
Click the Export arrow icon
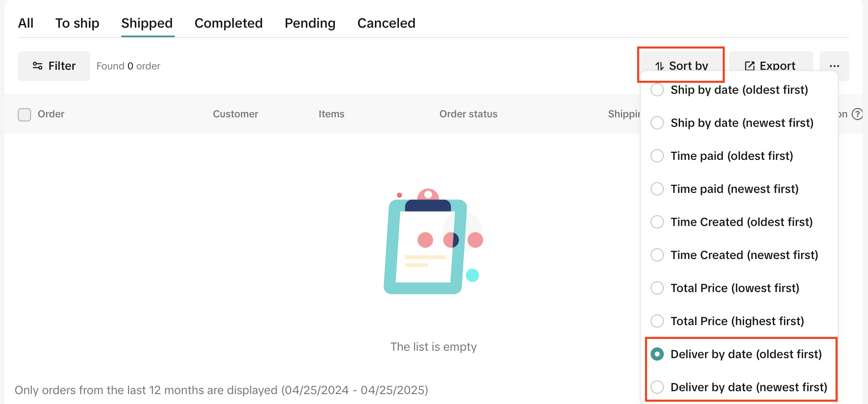click(749, 66)
